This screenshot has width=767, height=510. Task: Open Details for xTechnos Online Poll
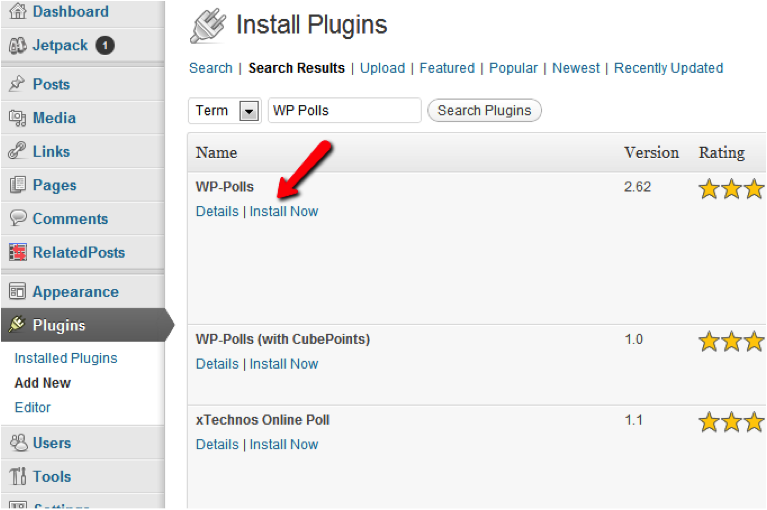tap(217, 444)
